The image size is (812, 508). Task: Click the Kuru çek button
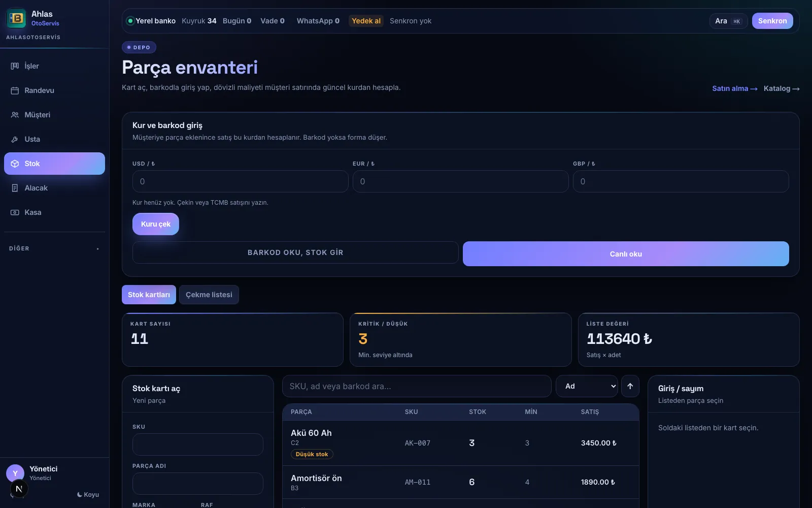click(x=156, y=224)
